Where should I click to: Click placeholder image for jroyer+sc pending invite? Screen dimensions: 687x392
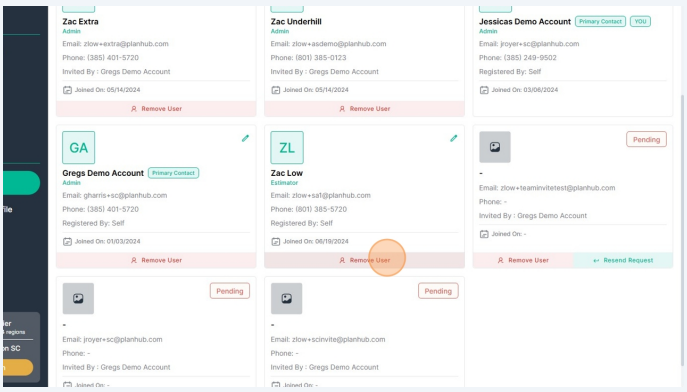tap(78, 299)
